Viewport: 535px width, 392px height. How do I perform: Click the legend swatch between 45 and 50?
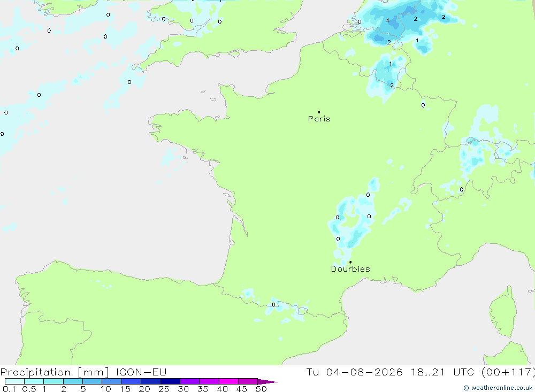(248, 381)
